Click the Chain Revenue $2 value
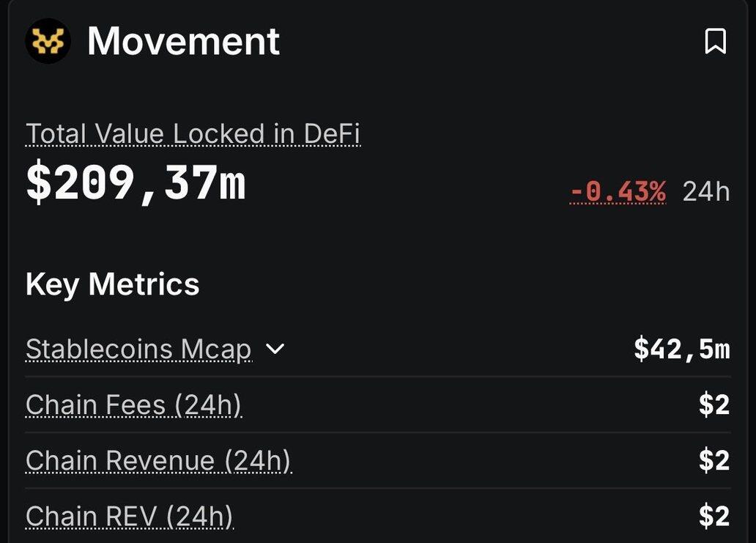 pyautogui.click(x=714, y=461)
